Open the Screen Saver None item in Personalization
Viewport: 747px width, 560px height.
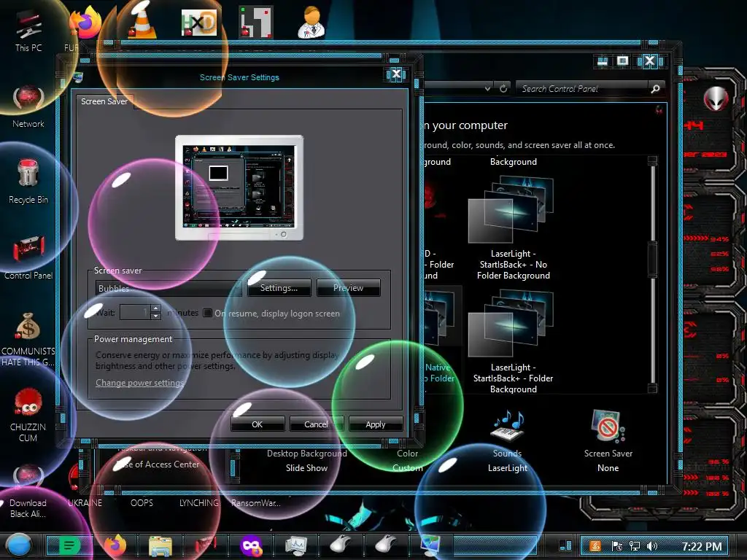(x=608, y=441)
